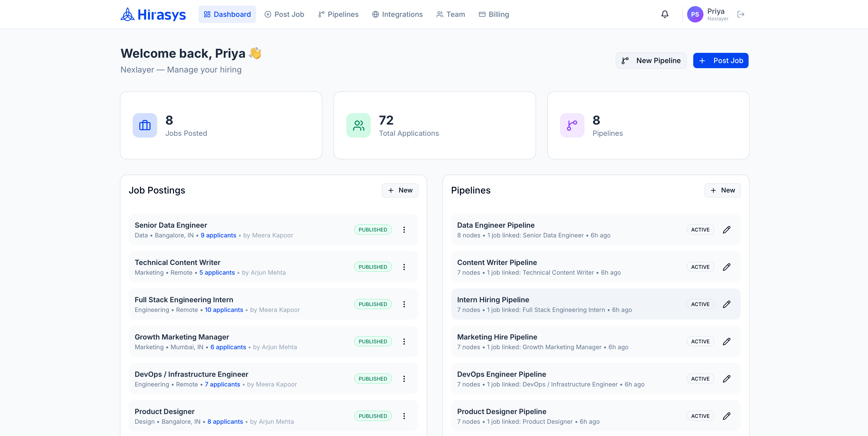
Task: Add new job posting with New button
Action: pos(400,190)
